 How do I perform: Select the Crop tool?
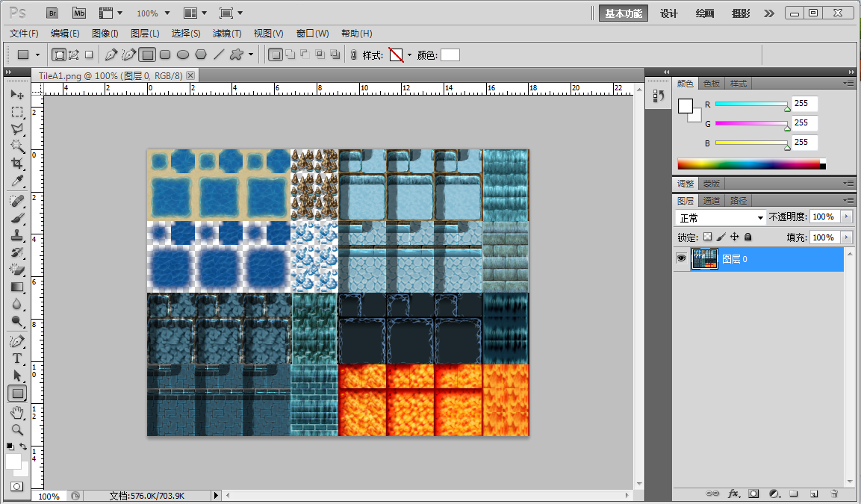click(x=17, y=163)
